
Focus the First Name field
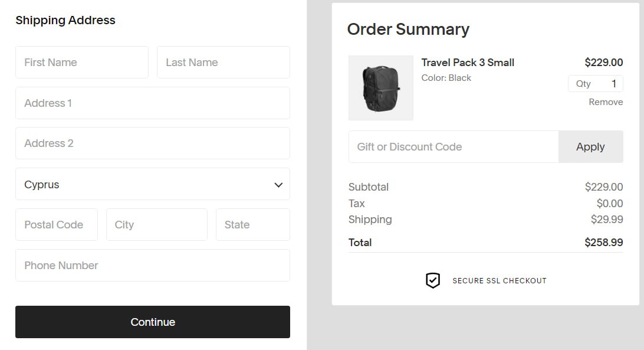82,63
